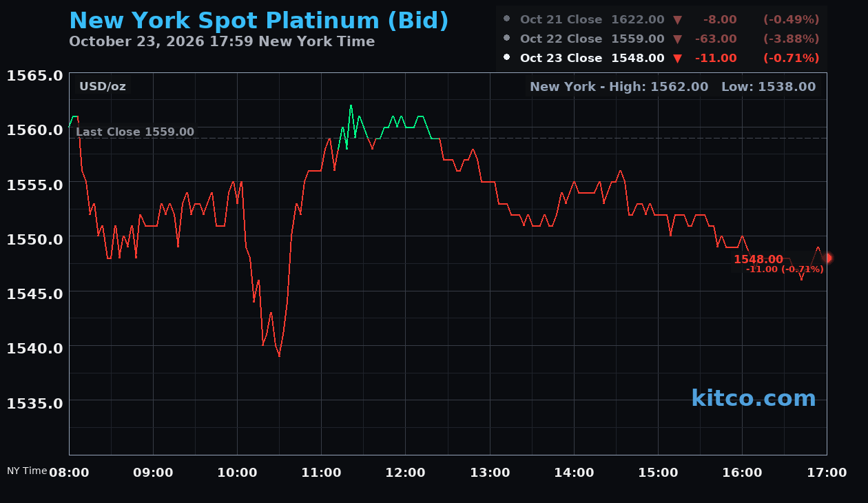The image size is (868, 503).
Task: Click the 13:00 time axis label
Action: coord(490,473)
